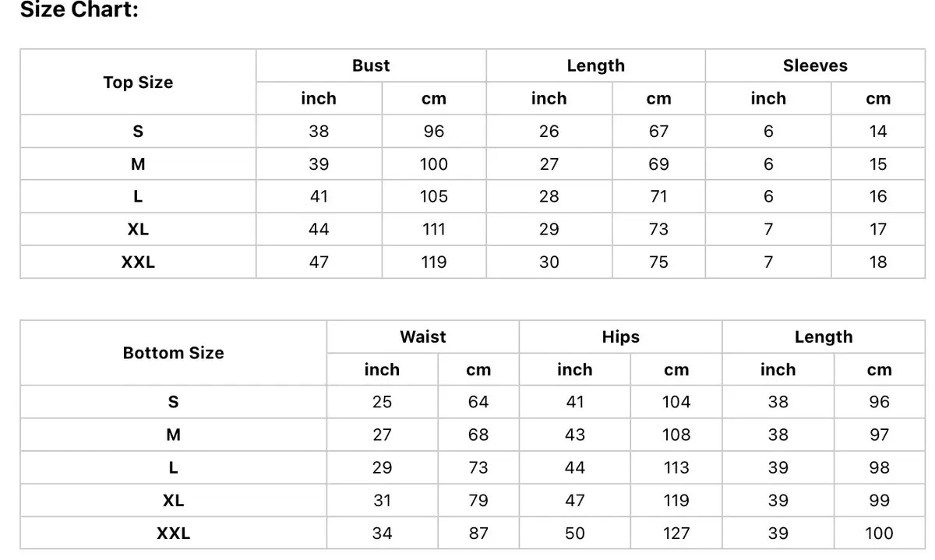Click the Length header in Top Size table
The image size is (935, 560).
[x=596, y=66]
